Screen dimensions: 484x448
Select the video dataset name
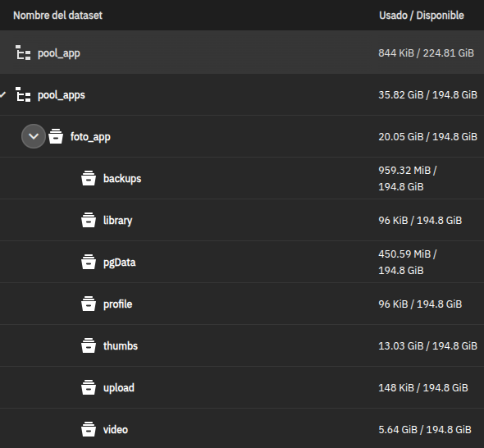(x=116, y=429)
